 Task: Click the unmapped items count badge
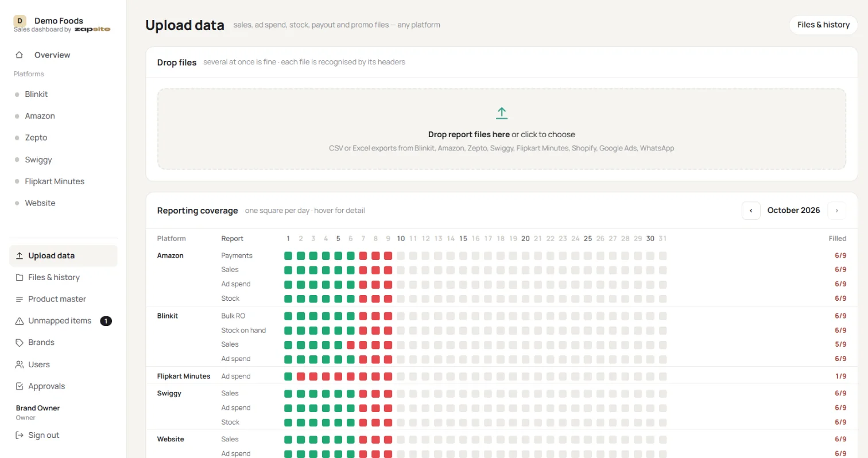(x=106, y=321)
